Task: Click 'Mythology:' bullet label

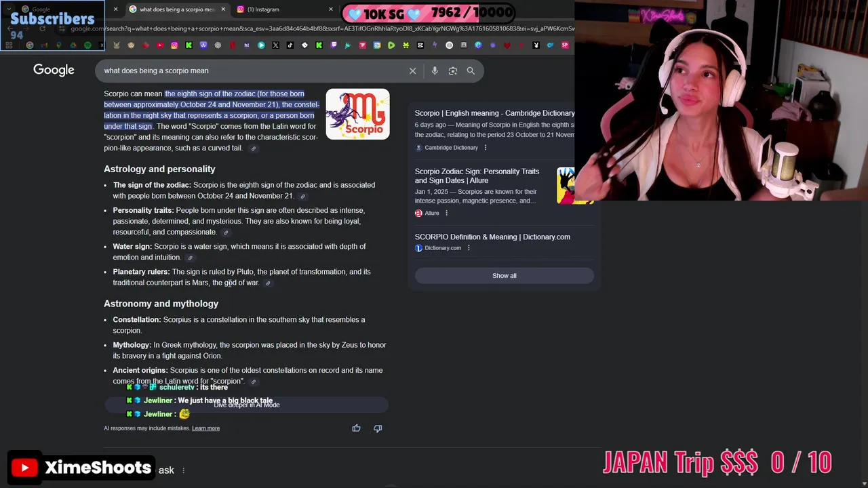Action: point(132,345)
